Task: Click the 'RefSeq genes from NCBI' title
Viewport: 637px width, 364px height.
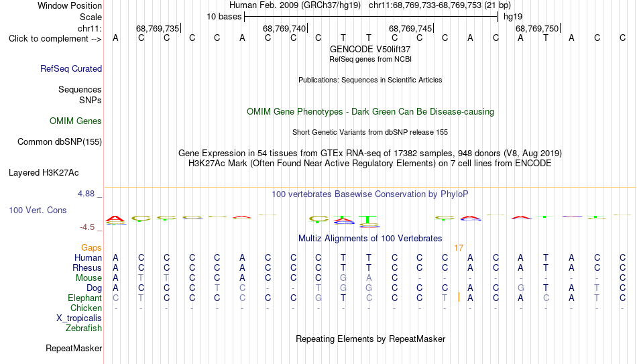Action: click(x=370, y=59)
